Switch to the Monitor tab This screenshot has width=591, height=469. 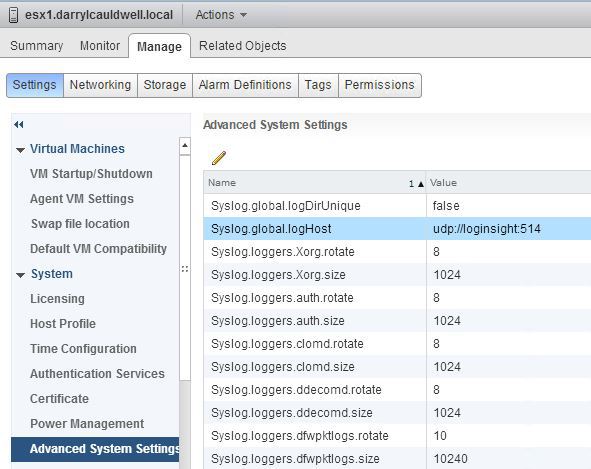pyautogui.click(x=100, y=46)
